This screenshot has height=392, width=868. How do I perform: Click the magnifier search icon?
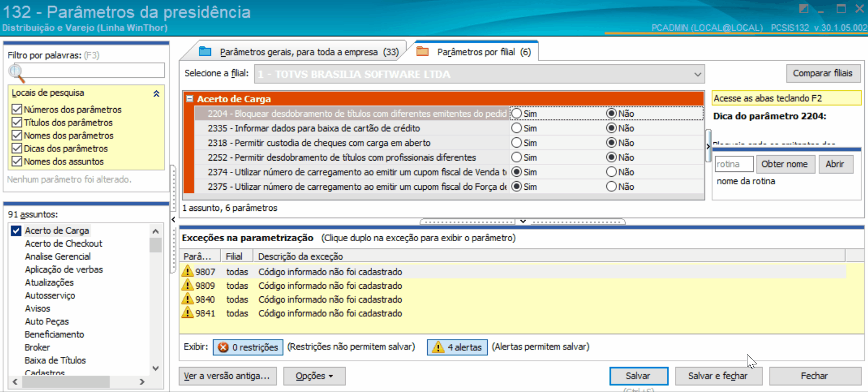click(16, 72)
